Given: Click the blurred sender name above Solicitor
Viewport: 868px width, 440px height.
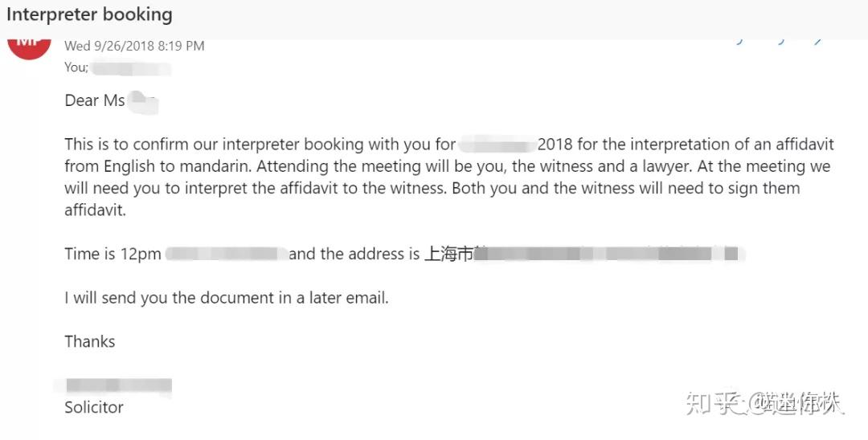Looking at the screenshot, I should [x=118, y=386].
